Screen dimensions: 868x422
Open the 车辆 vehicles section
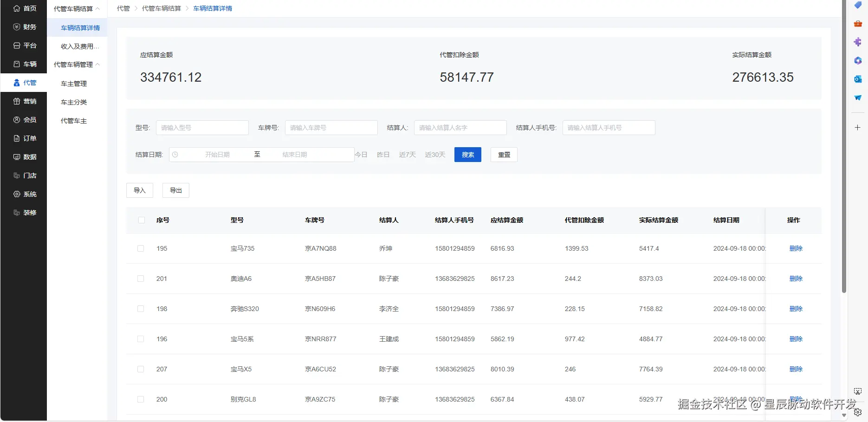(x=24, y=64)
